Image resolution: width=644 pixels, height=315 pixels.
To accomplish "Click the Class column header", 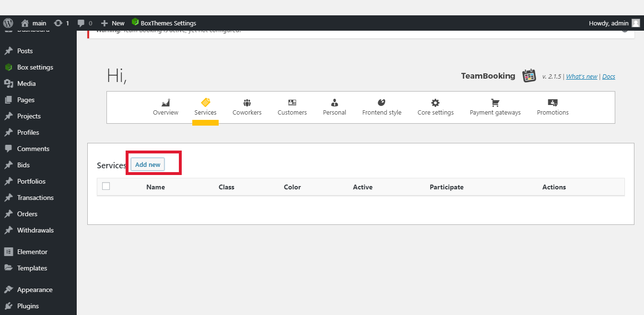I will coord(226,187).
